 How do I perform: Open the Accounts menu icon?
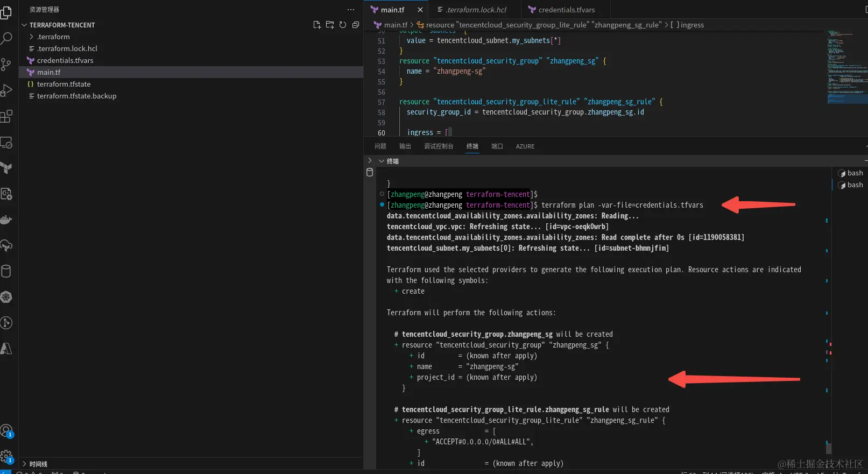pos(6,431)
